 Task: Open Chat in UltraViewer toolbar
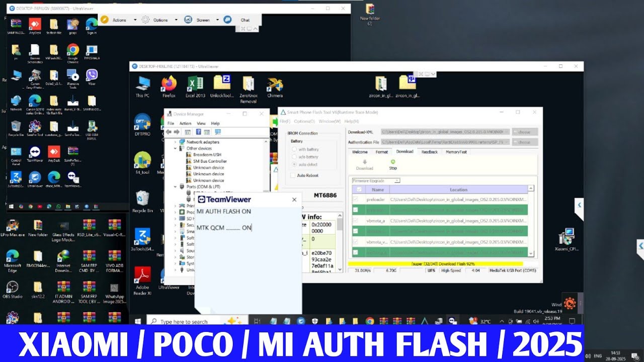click(245, 20)
